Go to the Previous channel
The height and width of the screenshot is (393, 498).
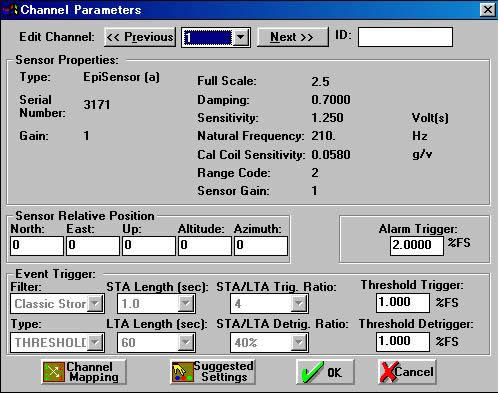140,37
